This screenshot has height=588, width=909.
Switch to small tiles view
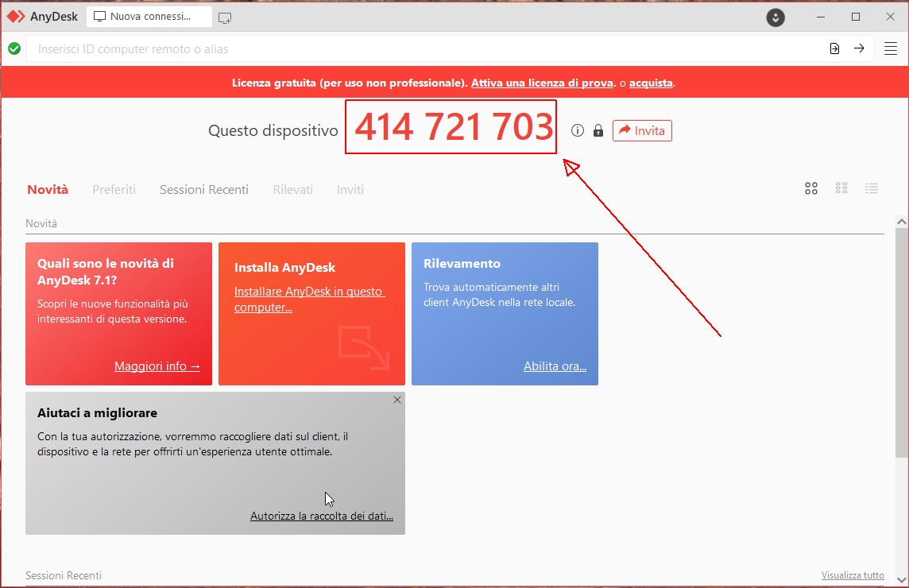click(x=841, y=188)
